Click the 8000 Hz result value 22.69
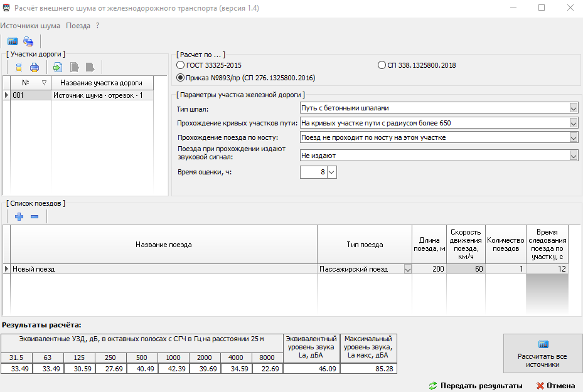 coord(267,369)
